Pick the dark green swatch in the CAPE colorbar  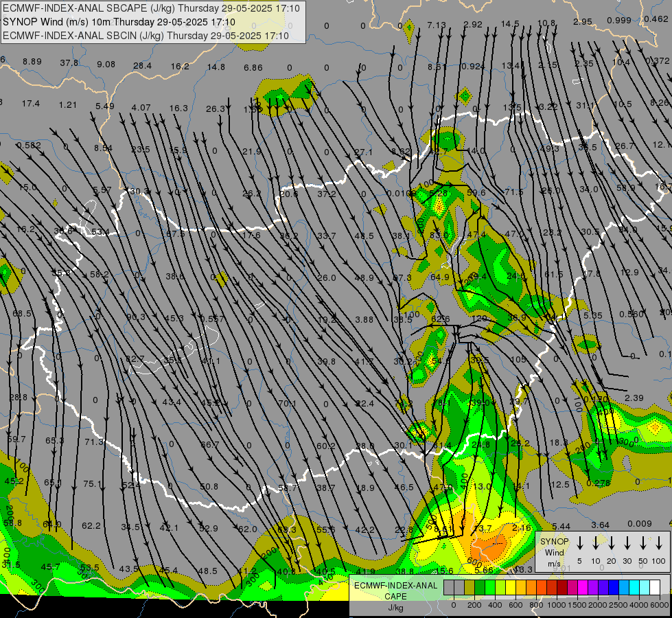coord(480,587)
